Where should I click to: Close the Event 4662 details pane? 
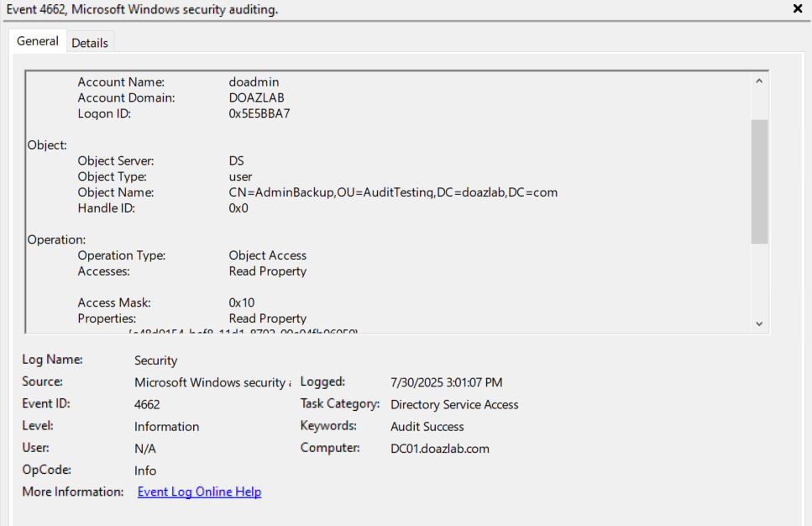[797, 8]
